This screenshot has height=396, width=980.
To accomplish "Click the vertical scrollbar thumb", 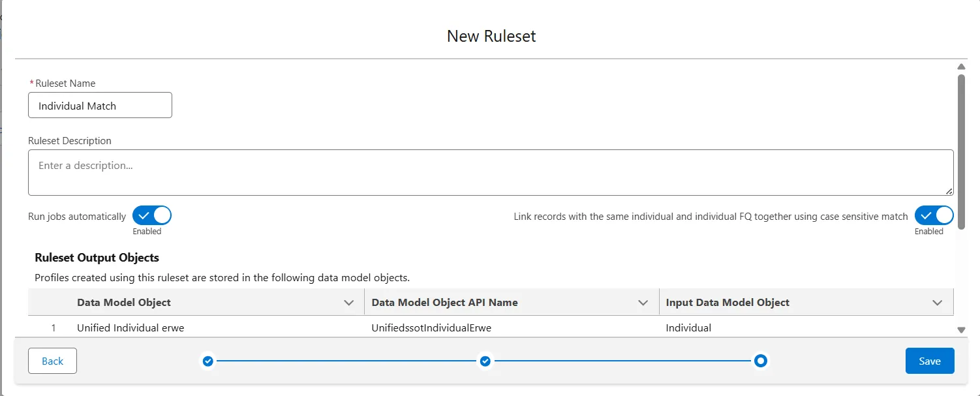I will (961, 150).
